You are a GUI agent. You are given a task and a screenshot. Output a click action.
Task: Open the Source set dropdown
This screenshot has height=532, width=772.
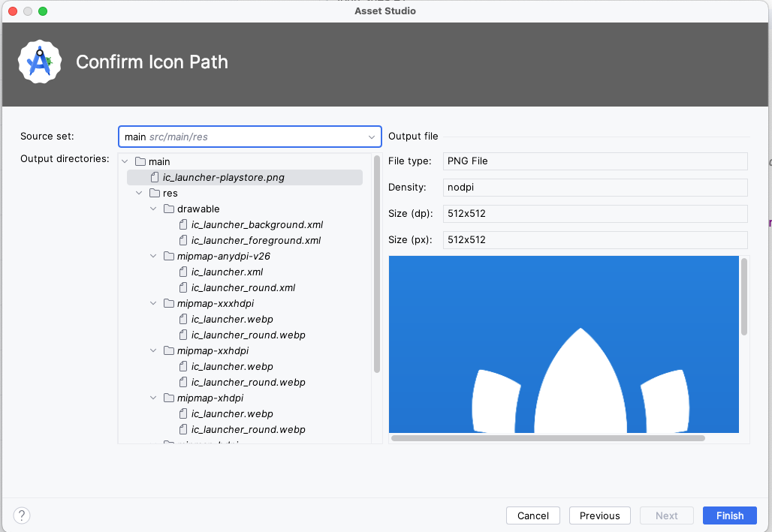(x=249, y=137)
